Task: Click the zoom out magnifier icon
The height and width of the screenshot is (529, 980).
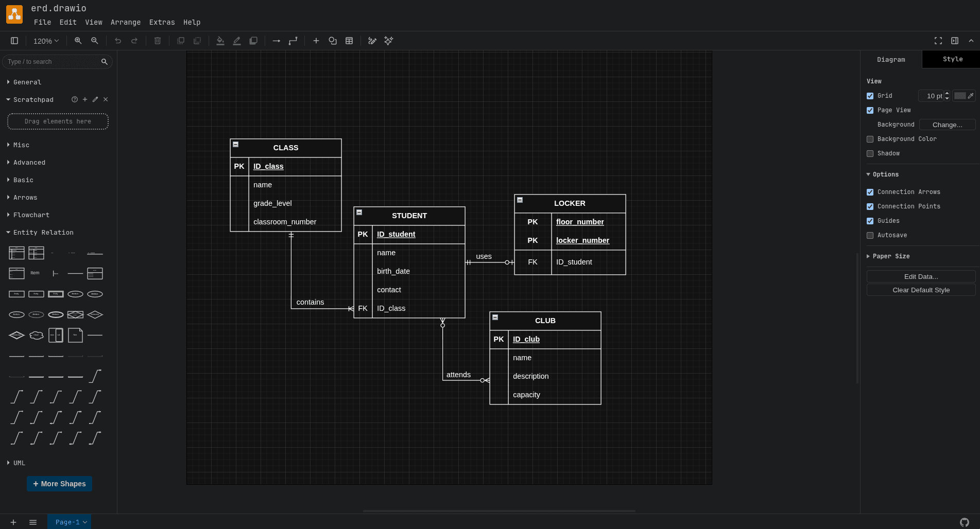Action: (95, 41)
